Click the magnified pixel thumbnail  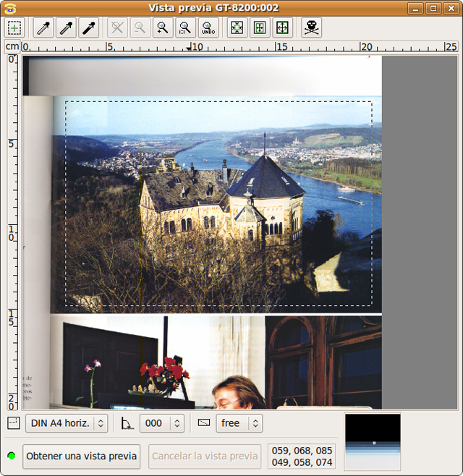(x=373, y=442)
